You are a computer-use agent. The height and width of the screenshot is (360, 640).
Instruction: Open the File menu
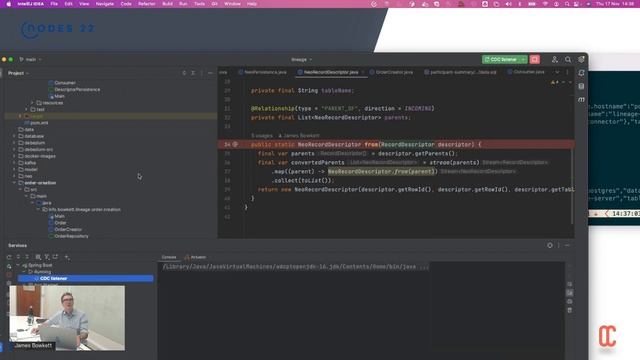click(x=54, y=4)
